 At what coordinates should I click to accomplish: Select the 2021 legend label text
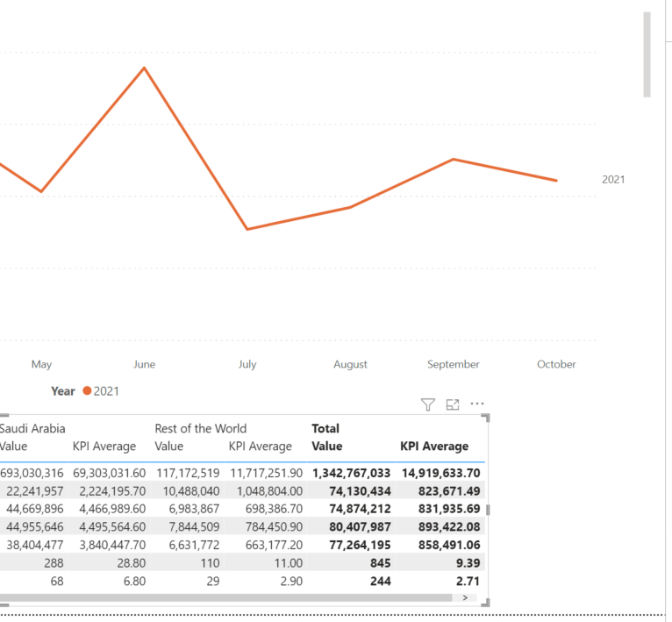point(106,391)
